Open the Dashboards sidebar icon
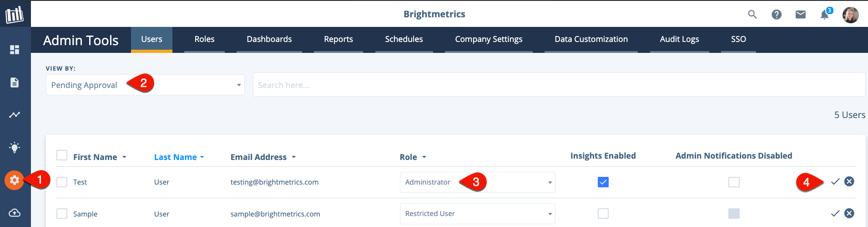Screen dimensions: 868x227 coord(15,50)
